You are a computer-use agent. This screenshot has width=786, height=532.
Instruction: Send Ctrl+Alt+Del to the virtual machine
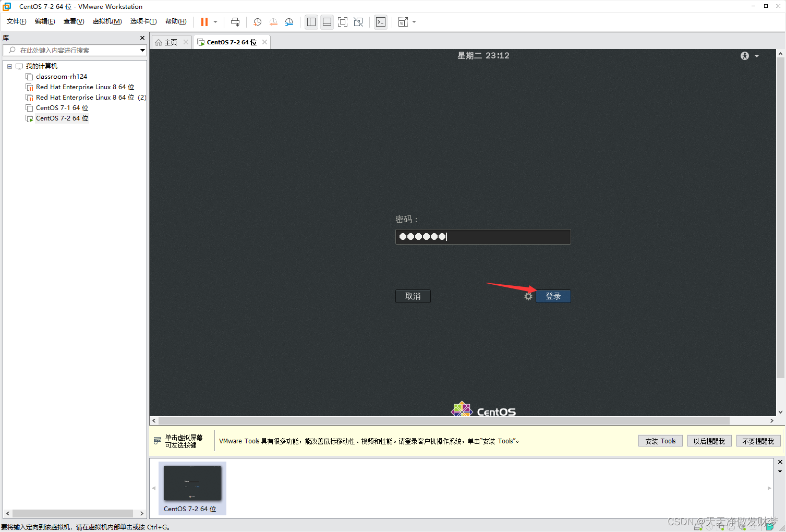pyautogui.click(x=235, y=22)
